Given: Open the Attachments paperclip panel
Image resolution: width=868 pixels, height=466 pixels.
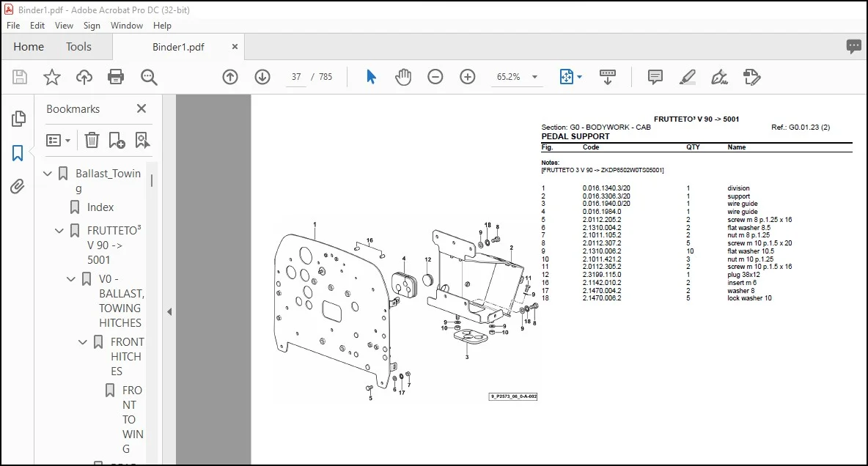Looking at the screenshot, I should tap(18, 187).
